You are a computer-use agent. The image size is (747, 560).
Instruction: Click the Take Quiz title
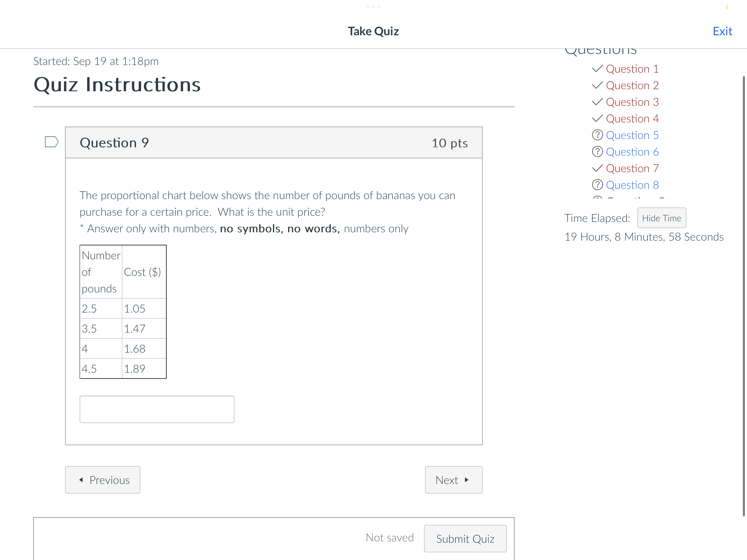coord(373,31)
